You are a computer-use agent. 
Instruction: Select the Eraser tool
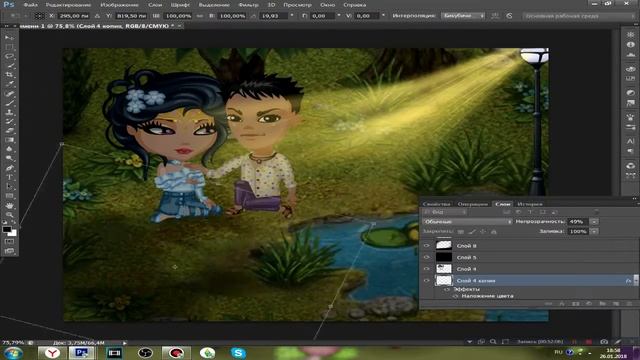(9, 131)
